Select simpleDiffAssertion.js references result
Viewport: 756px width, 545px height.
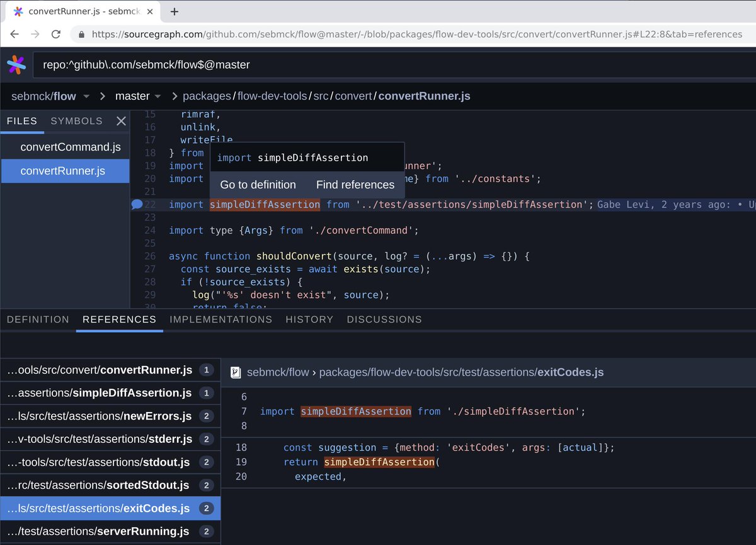[x=110, y=393]
